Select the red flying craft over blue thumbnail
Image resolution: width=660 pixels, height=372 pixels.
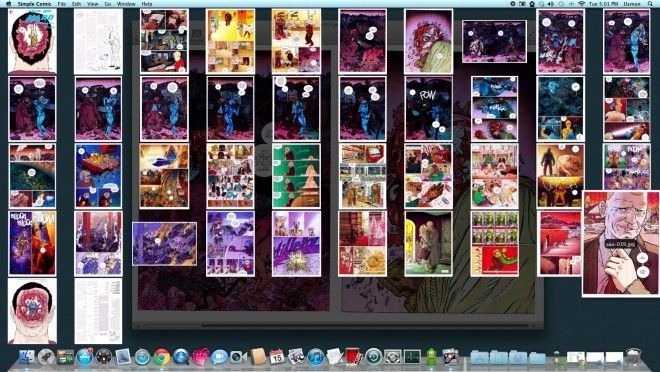(98, 176)
